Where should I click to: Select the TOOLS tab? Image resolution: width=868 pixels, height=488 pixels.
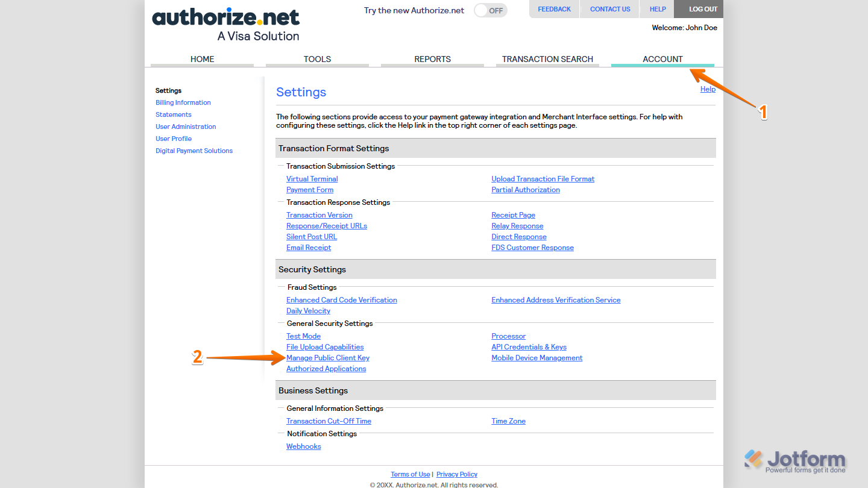click(317, 58)
